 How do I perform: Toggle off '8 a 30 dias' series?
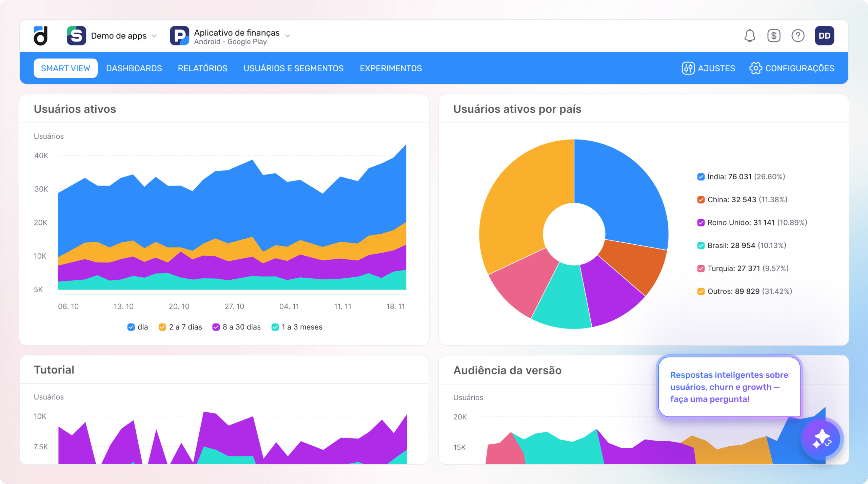(216, 327)
